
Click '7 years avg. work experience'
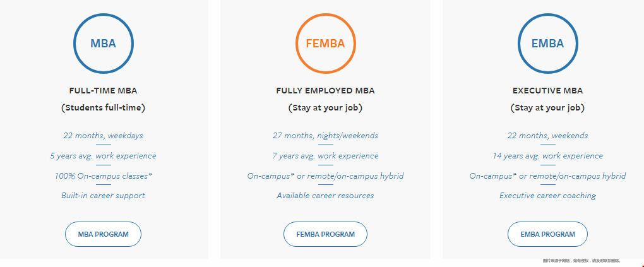(325, 156)
